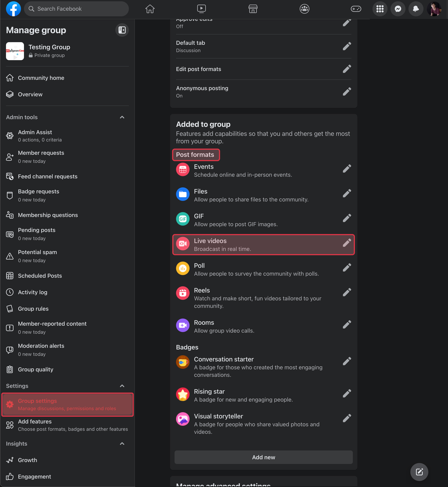Click the apps grid menu icon

coord(380,9)
